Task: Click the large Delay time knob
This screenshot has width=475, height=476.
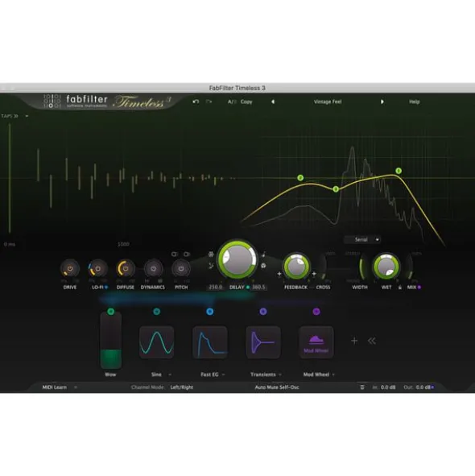Action: 237,259
